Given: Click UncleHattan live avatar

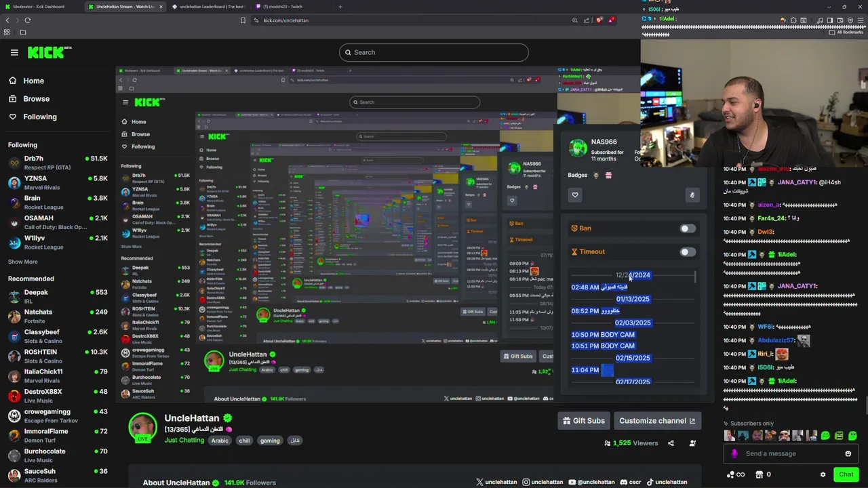Looking at the screenshot, I should click(142, 427).
